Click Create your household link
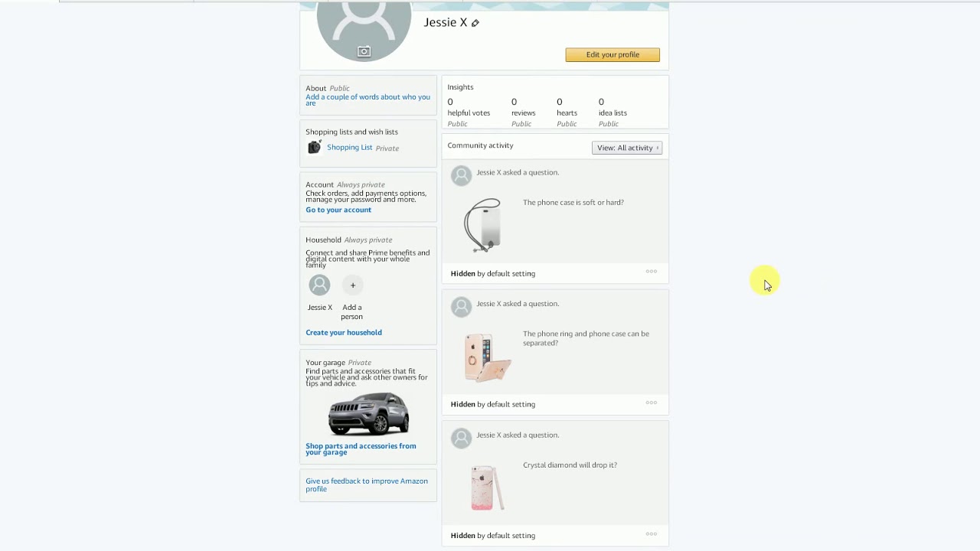 (x=344, y=332)
